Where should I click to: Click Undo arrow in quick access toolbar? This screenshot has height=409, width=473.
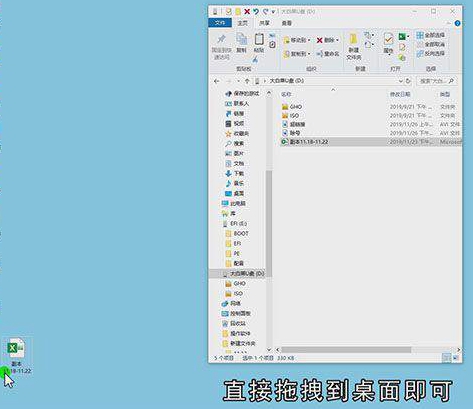pyautogui.click(x=256, y=12)
